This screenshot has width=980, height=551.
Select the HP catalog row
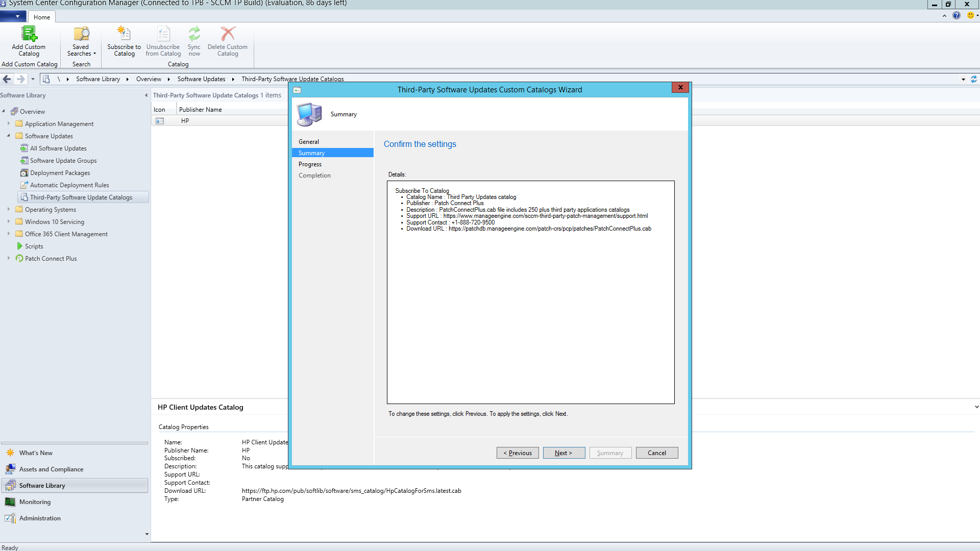pyautogui.click(x=185, y=121)
